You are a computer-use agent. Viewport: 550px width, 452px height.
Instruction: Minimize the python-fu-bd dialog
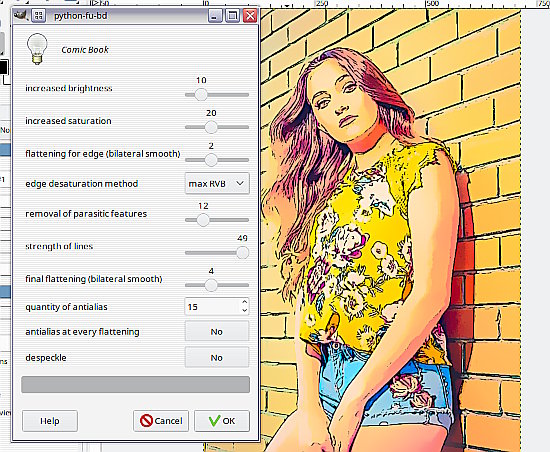[x=215, y=16]
